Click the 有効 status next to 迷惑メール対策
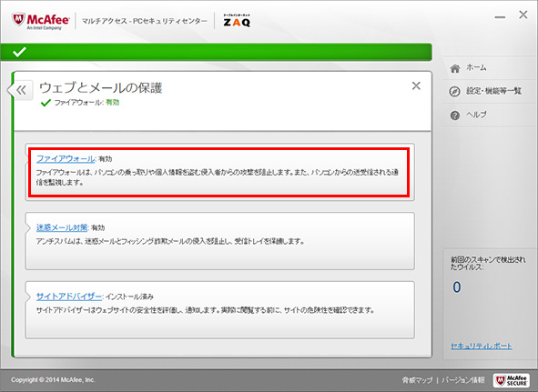This screenshot has height=392, width=538. (98, 228)
